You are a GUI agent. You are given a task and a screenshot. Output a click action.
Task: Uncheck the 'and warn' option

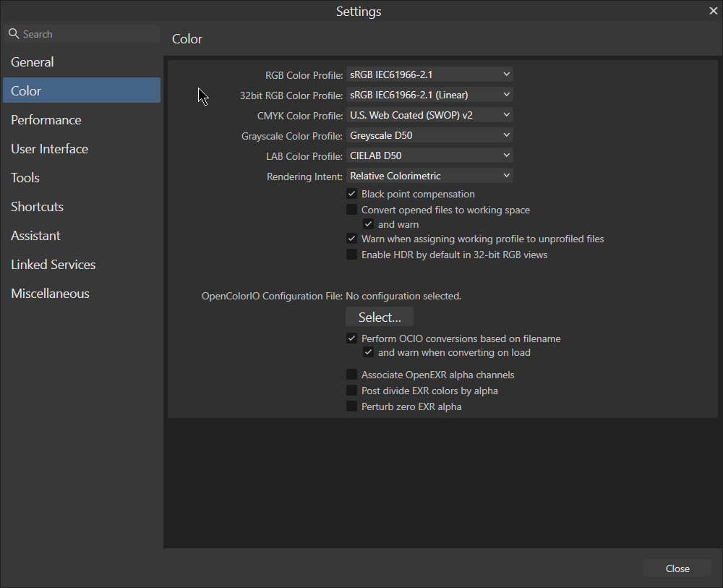click(x=369, y=224)
